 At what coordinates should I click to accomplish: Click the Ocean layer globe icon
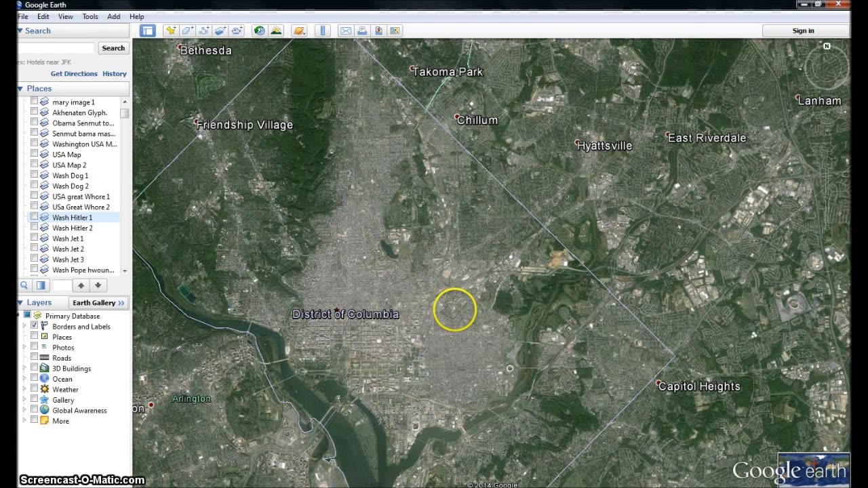(45, 379)
